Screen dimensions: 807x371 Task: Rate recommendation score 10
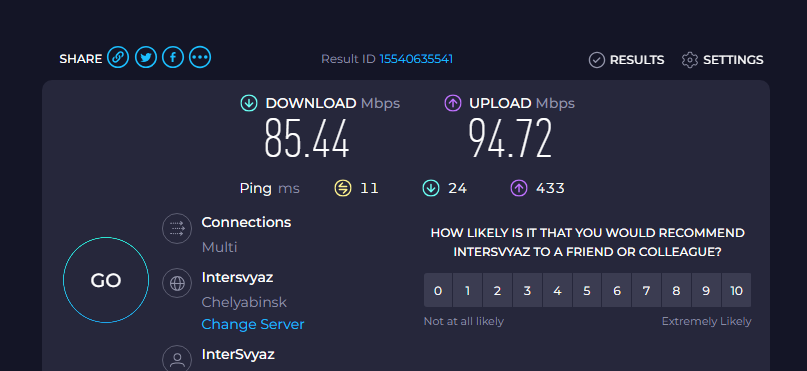click(x=736, y=290)
